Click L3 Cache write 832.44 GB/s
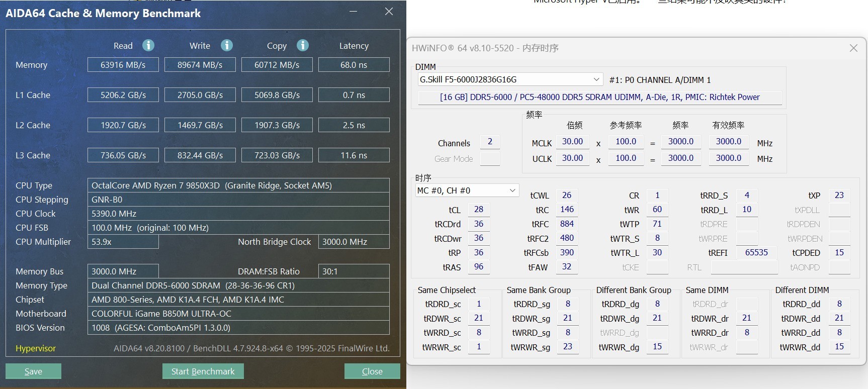 tap(200, 155)
